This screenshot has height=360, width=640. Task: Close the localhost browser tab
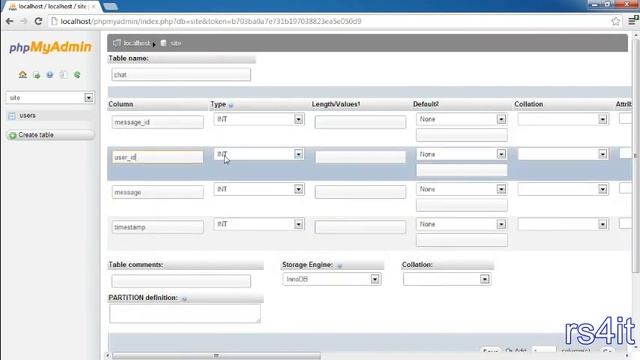coord(93,7)
